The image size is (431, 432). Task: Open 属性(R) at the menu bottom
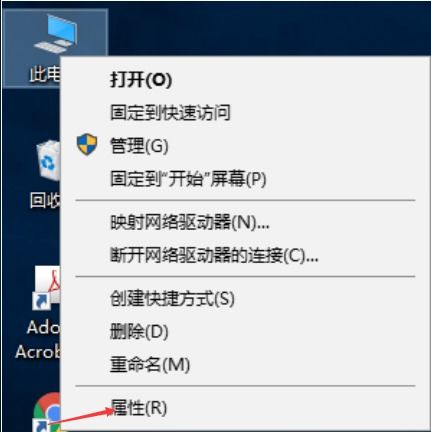138,407
